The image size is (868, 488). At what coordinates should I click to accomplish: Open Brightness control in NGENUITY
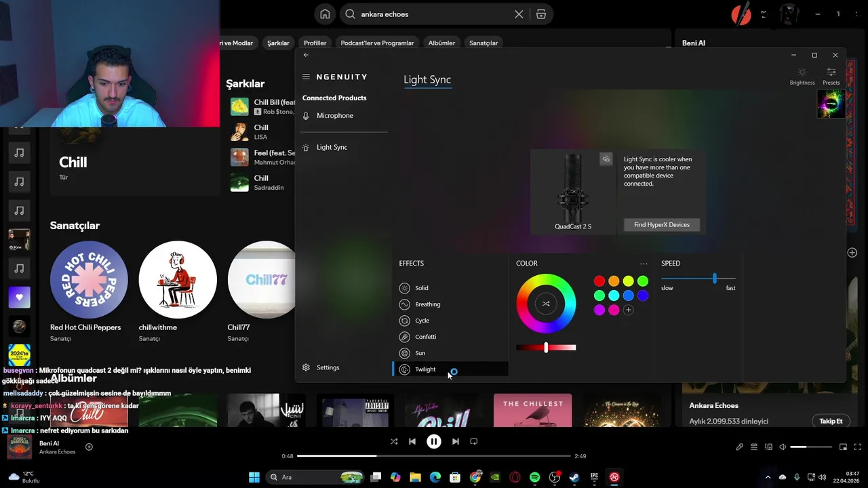pyautogui.click(x=802, y=76)
